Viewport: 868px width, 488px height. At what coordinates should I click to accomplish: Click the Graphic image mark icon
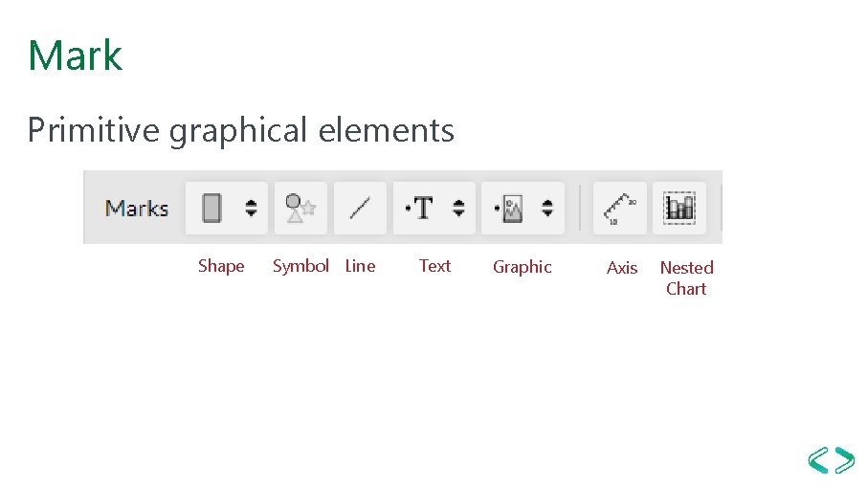509,209
